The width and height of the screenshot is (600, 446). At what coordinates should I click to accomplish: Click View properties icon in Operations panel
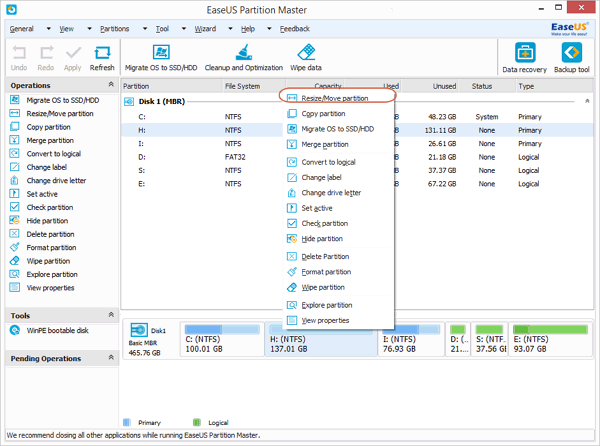[x=15, y=287]
